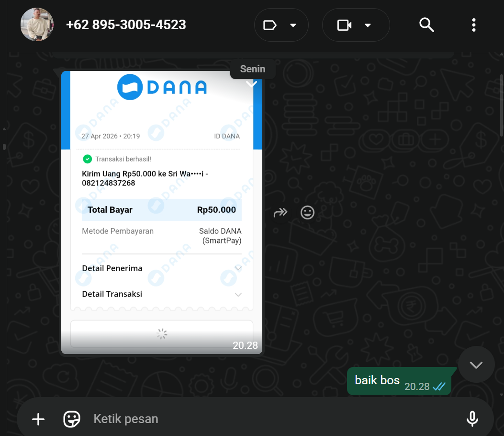Select the 'baik bos' message bubble
504x436 pixels.
(x=400, y=381)
